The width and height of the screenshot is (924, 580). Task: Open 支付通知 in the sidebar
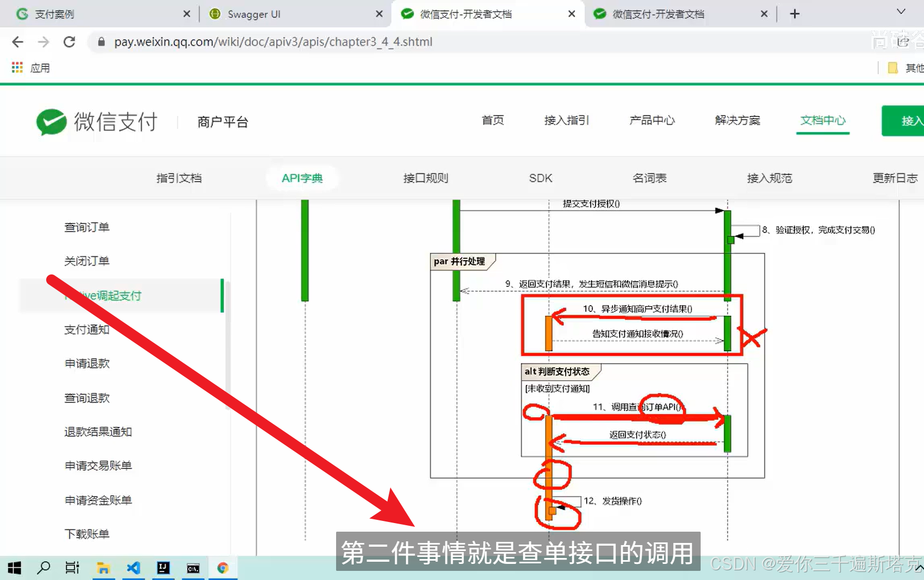coord(87,330)
